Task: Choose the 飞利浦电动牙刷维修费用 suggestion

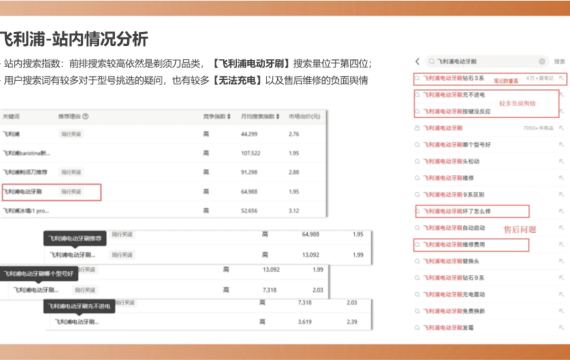Action: tap(454, 245)
